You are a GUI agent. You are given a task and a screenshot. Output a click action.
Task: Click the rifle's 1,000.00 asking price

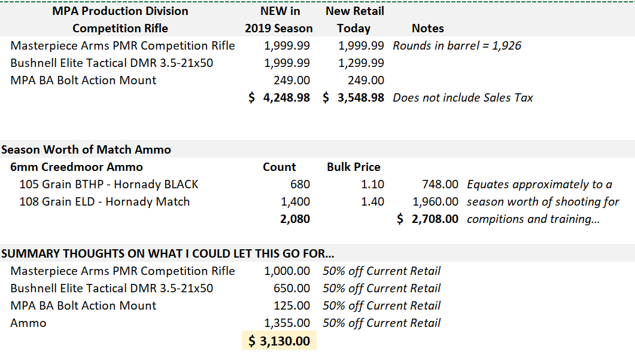(287, 271)
